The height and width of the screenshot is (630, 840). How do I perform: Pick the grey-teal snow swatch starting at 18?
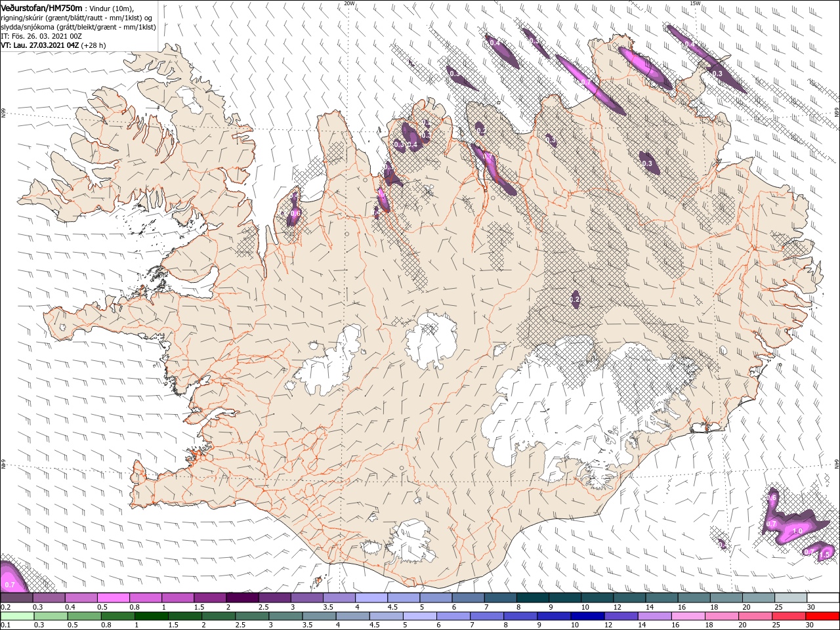726,598
